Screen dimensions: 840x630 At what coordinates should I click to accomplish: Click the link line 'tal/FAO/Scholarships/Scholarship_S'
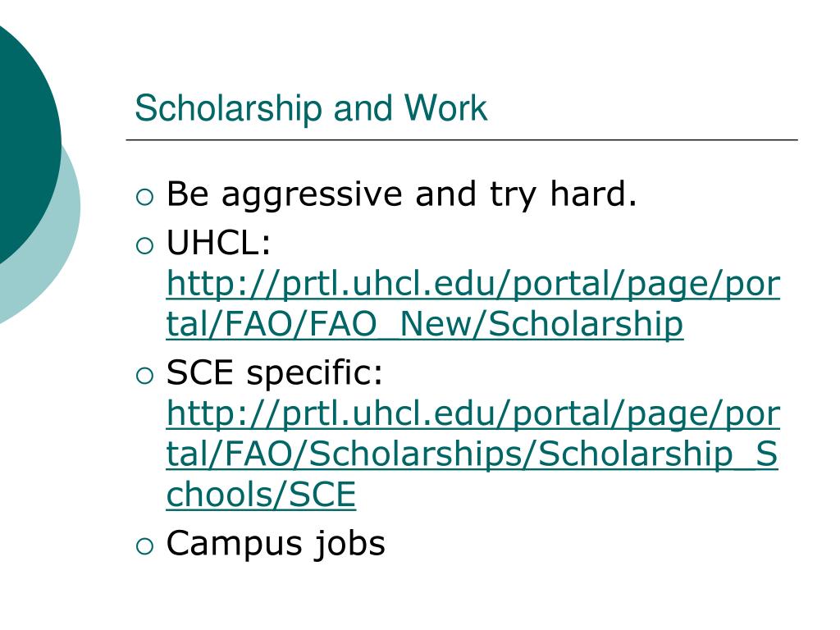[x=472, y=454]
